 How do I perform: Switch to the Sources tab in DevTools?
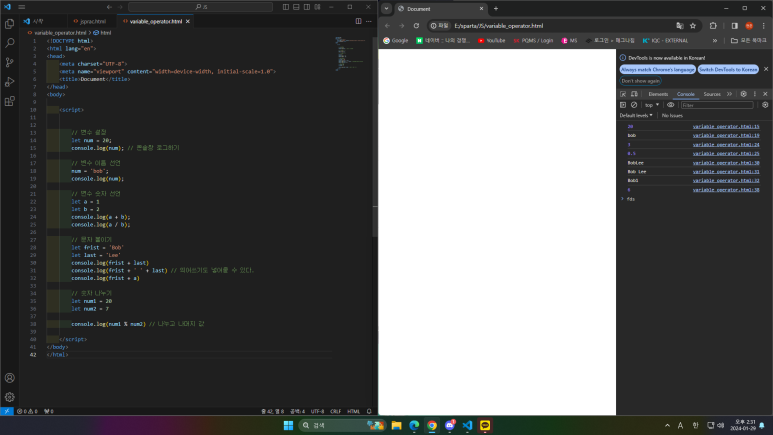(712, 94)
